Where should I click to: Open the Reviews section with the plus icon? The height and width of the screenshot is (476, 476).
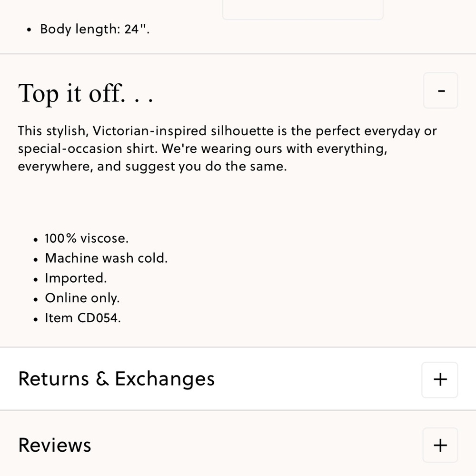click(x=440, y=446)
